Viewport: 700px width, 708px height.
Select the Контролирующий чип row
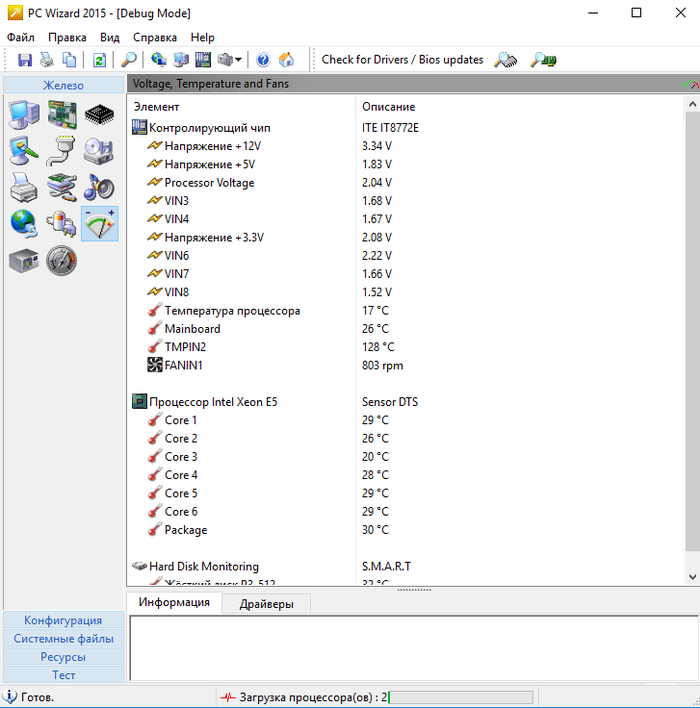pyautogui.click(x=209, y=128)
